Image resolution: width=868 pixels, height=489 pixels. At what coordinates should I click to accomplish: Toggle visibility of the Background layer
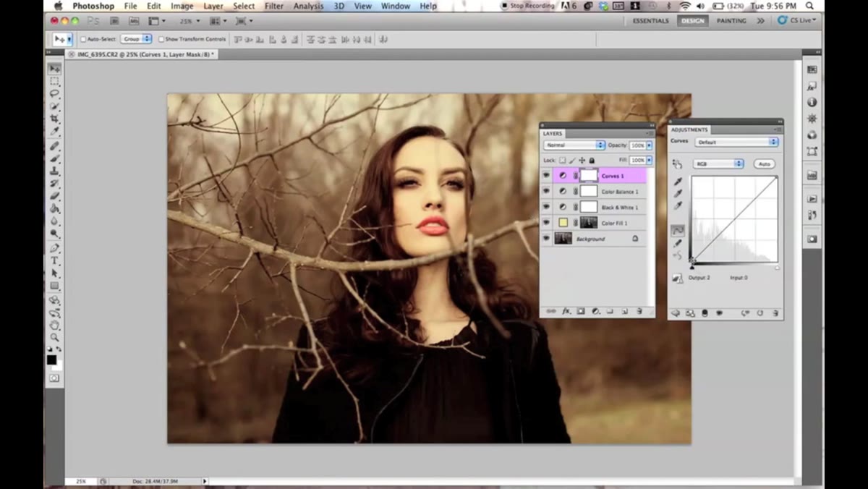(x=547, y=239)
